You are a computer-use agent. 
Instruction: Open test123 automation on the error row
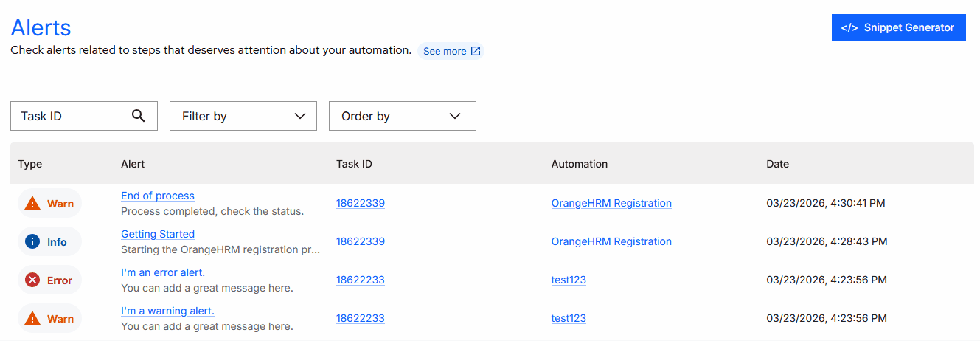click(x=569, y=280)
